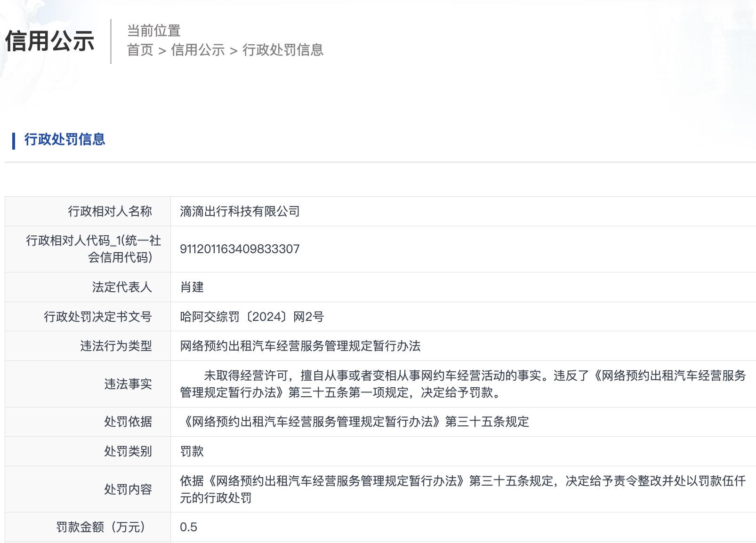
Task: Click the 行政相对人名称 row label
Action: point(110,211)
